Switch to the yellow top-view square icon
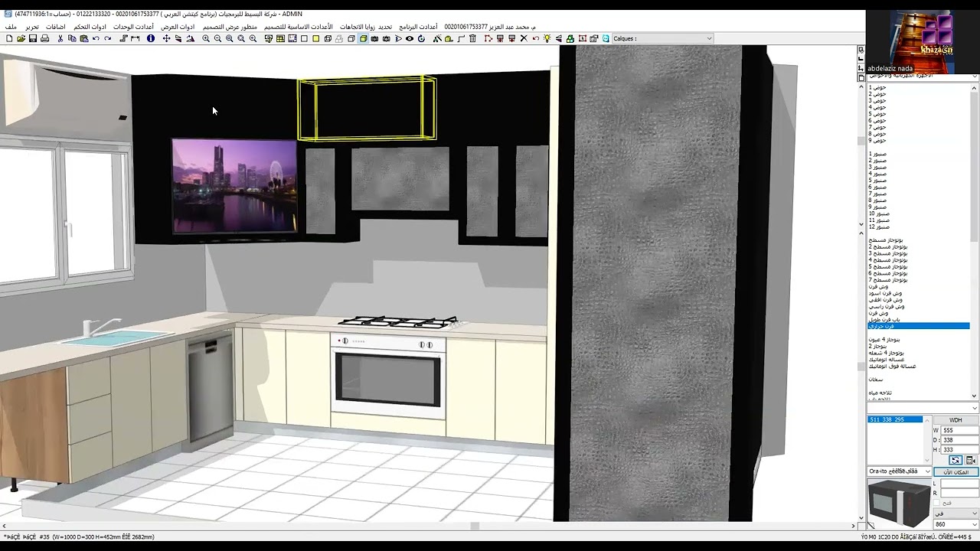980x551 pixels. pyautogui.click(x=315, y=38)
